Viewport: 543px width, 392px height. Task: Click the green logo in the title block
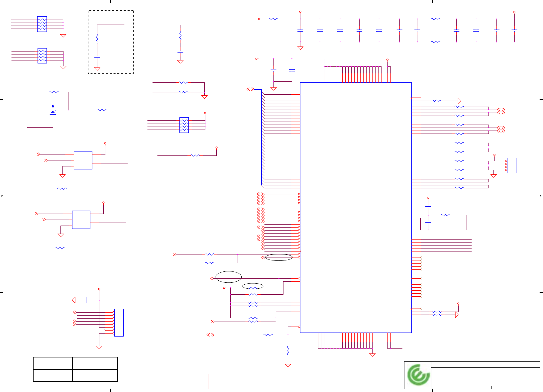point(418,375)
